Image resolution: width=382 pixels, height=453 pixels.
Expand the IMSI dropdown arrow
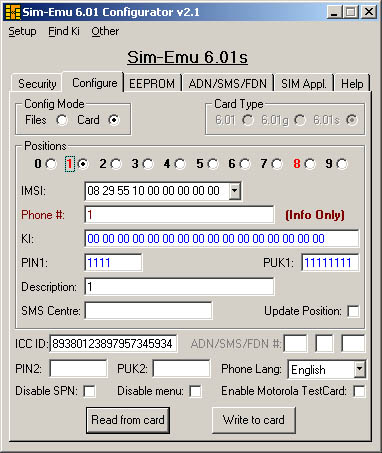[x=235, y=191]
